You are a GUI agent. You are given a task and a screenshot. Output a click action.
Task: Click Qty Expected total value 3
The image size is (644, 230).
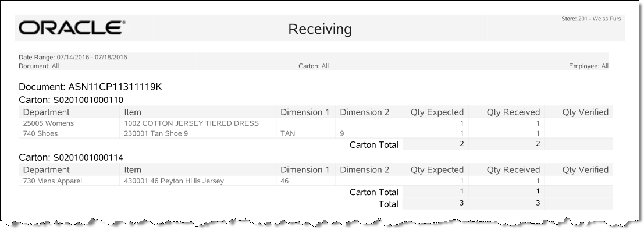pyautogui.click(x=462, y=203)
